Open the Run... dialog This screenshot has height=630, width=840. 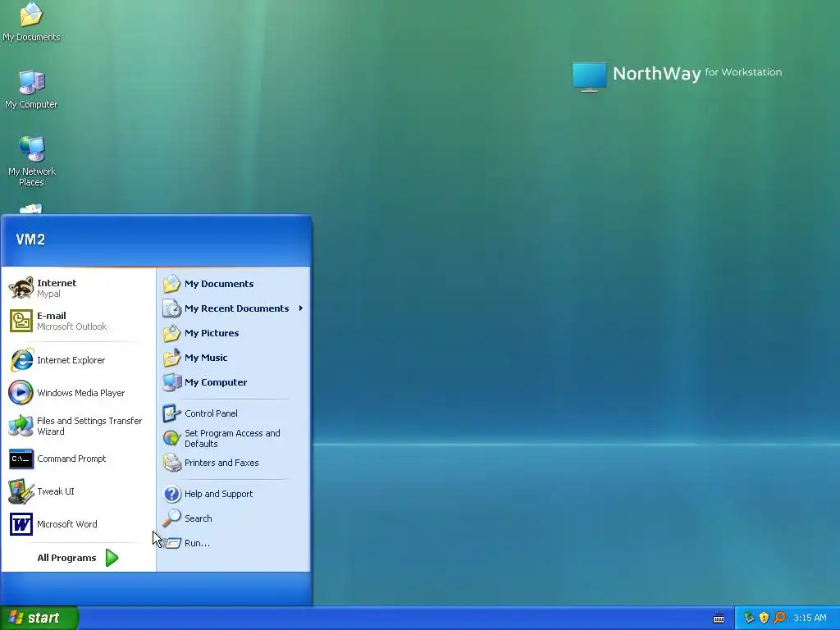click(x=233, y=543)
